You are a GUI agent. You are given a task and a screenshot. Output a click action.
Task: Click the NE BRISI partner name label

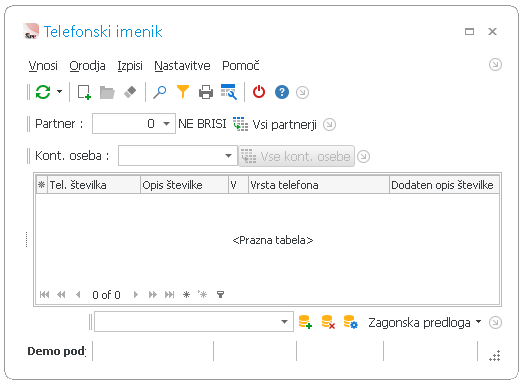pos(202,124)
